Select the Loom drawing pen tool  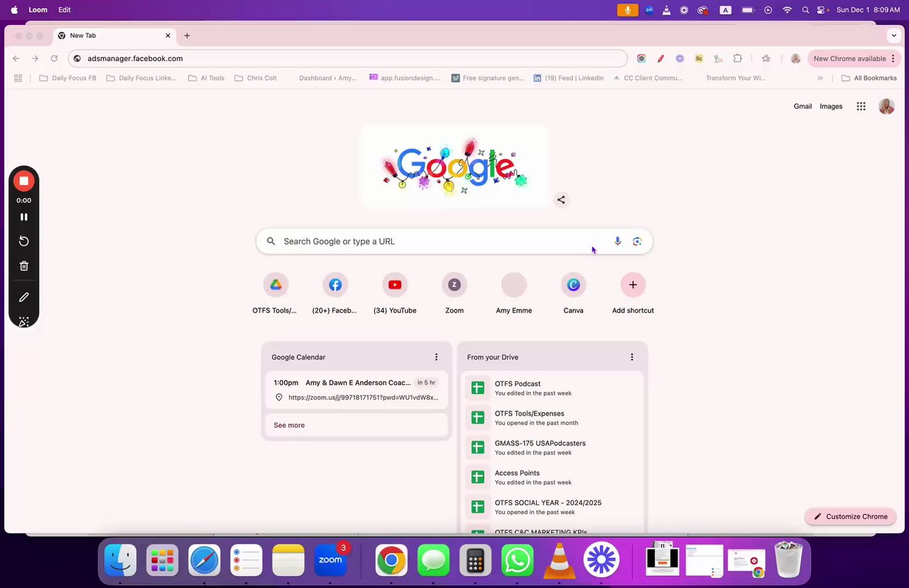pyautogui.click(x=23, y=298)
